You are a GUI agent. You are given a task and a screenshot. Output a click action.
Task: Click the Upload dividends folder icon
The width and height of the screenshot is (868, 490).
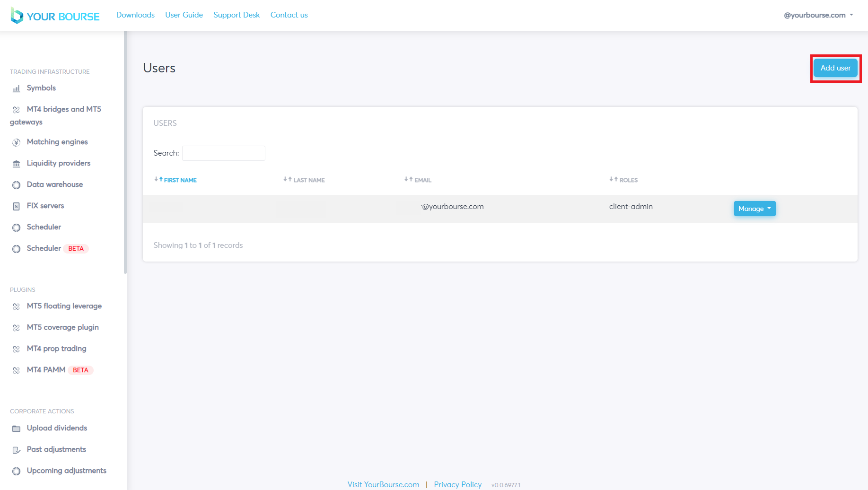pos(17,429)
